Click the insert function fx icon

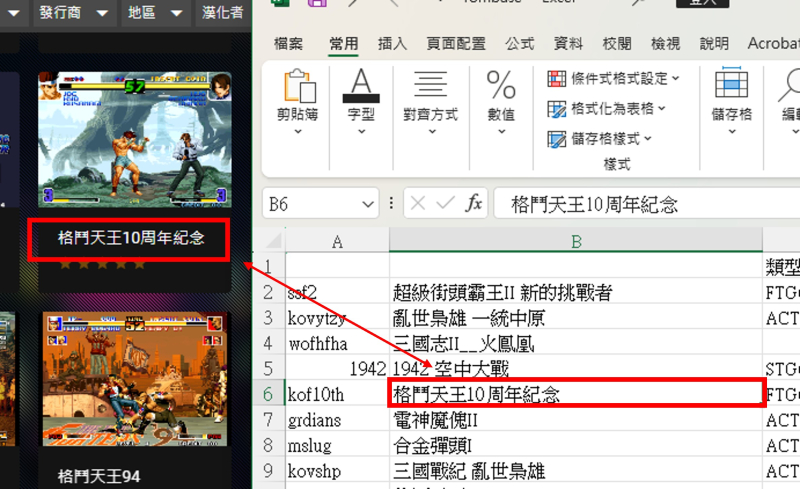pos(473,204)
